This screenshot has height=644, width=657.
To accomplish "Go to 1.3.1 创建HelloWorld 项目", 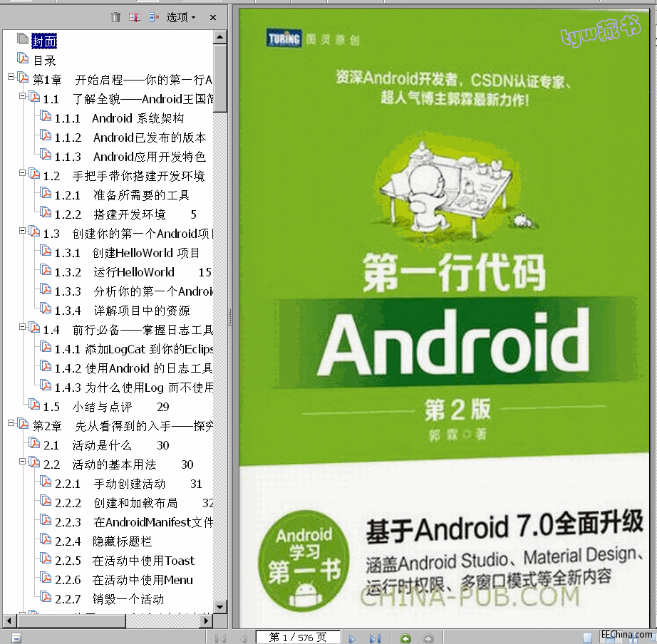I will point(127,253).
